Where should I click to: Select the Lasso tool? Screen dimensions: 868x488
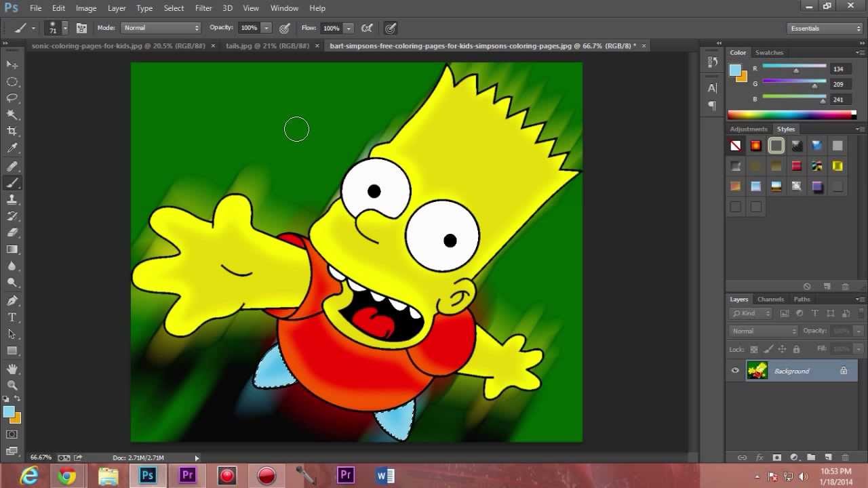pos(12,98)
